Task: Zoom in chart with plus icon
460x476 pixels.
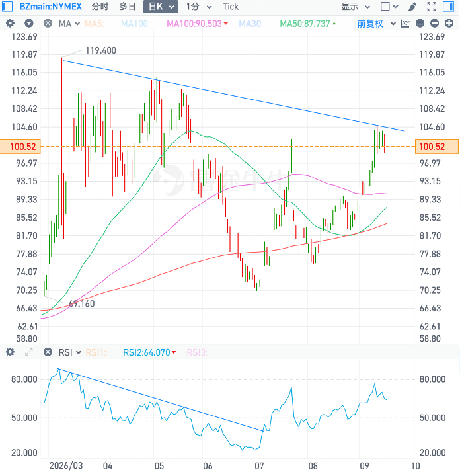Action: 449,23
